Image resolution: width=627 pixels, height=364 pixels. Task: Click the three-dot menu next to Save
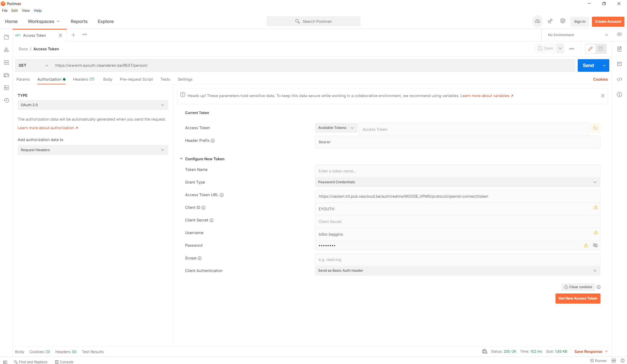(x=571, y=49)
